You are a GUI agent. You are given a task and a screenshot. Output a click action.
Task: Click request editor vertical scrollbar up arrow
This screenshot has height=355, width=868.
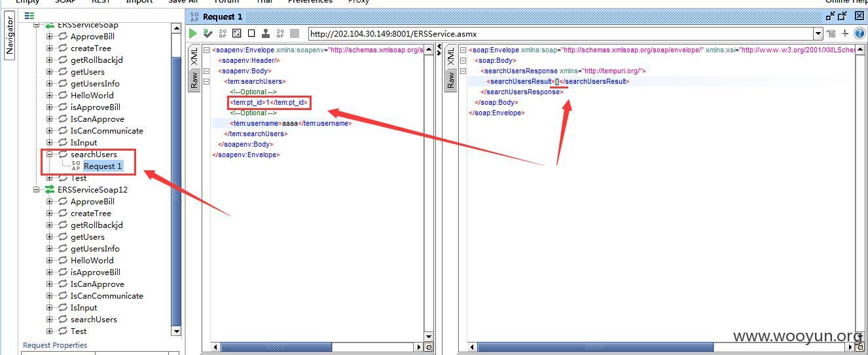[429, 49]
